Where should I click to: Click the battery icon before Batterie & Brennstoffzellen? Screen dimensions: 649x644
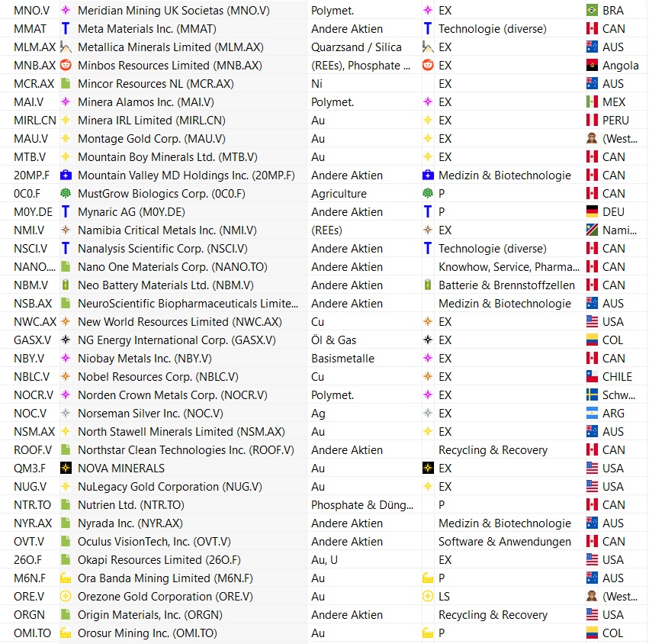point(428,285)
